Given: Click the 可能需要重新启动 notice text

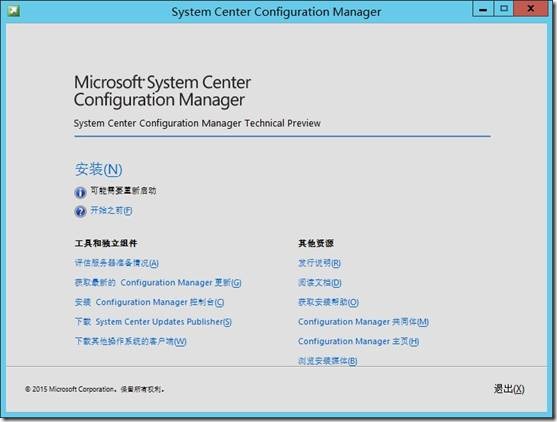Looking at the screenshot, I should [123, 191].
